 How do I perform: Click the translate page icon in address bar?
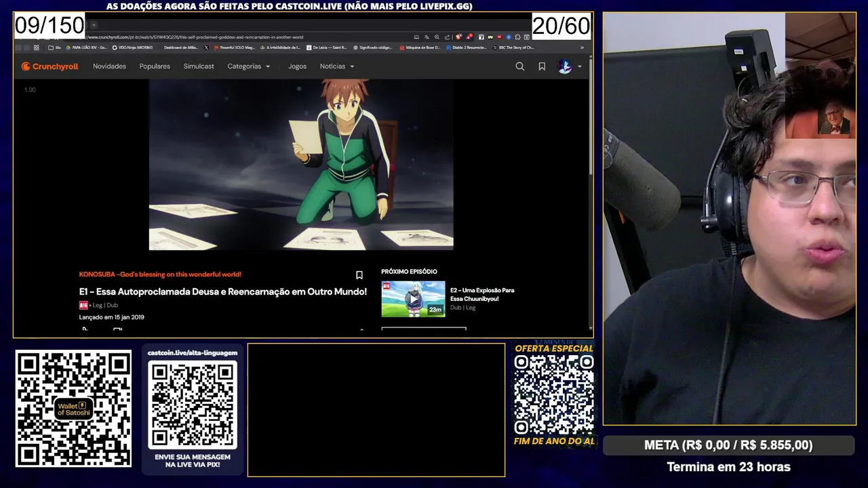click(427, 37)
